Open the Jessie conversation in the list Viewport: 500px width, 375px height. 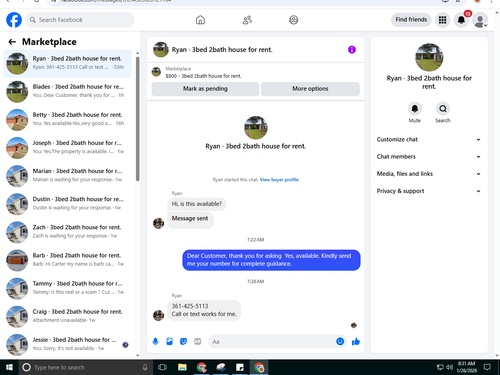tap(67, 344)
